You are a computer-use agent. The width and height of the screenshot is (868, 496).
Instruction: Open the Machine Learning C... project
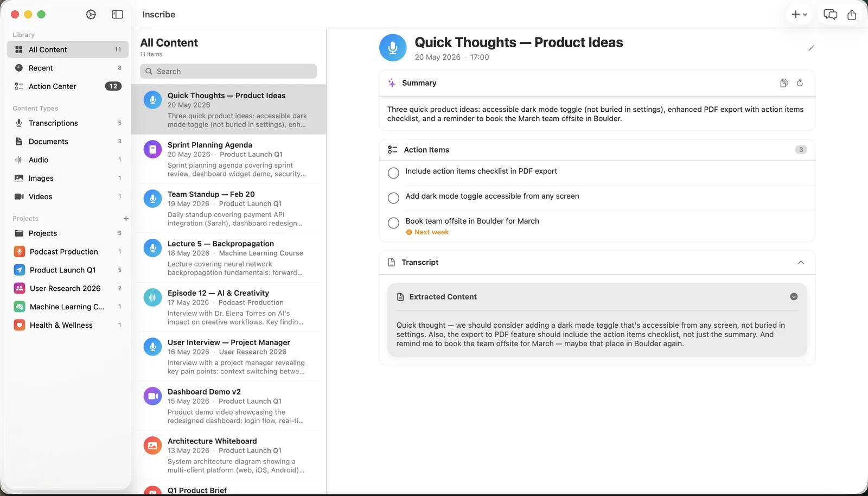[x=68, y=307]
